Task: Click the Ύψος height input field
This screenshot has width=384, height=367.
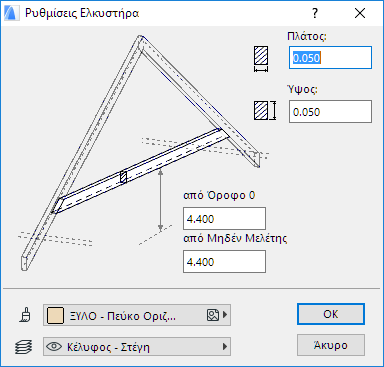Action: [330, 111]
